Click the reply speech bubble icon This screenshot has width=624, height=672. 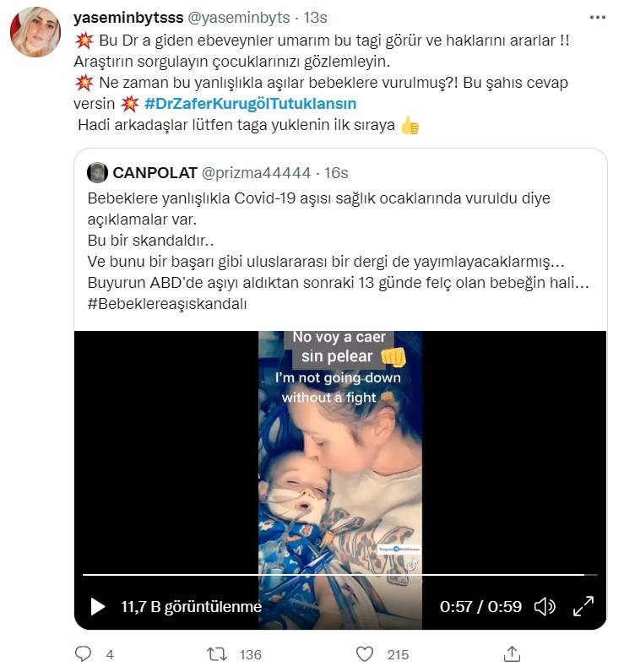[83, 653]
